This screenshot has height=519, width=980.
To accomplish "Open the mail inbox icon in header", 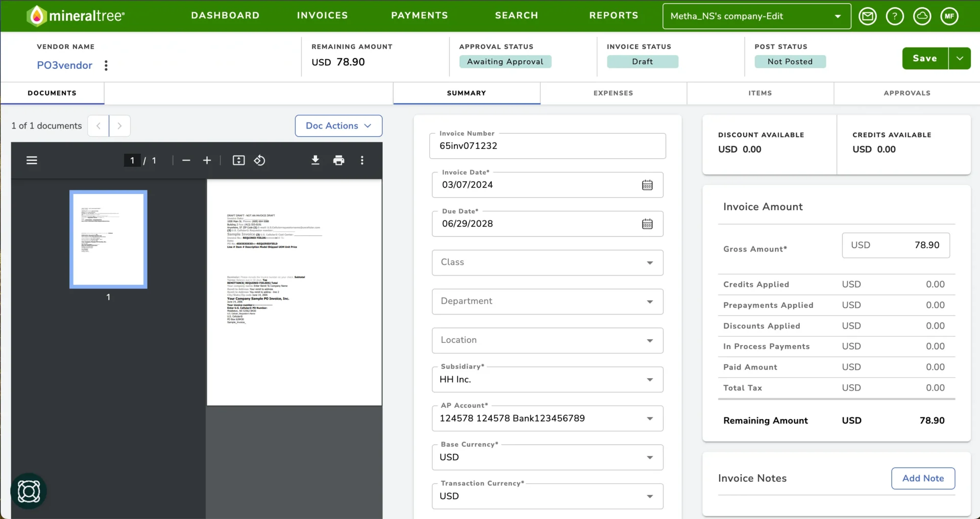I will tap(867, 16).
